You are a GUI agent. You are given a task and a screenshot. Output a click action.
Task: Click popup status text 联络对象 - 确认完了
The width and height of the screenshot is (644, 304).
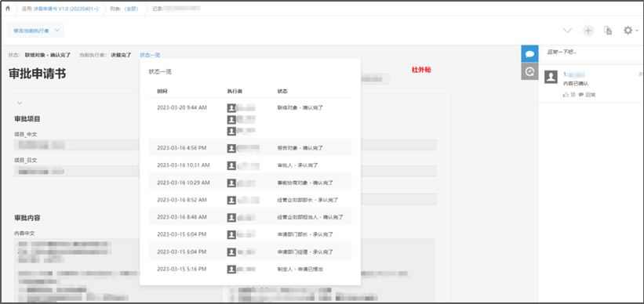[x=300, y=107]
